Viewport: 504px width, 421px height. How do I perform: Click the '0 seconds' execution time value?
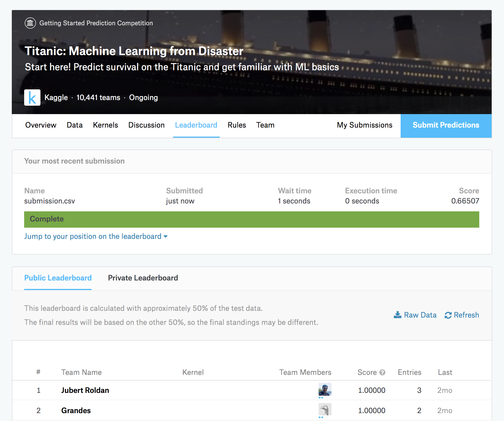pos(362,201)
